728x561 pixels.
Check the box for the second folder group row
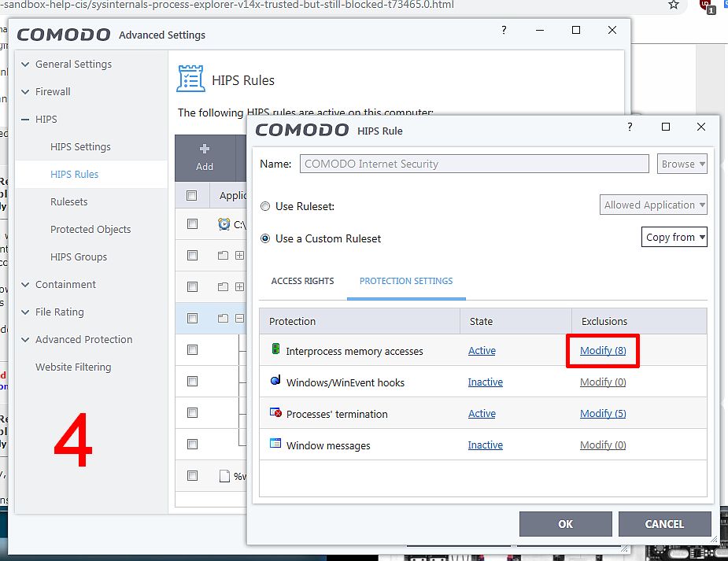[x=192, y=286]
